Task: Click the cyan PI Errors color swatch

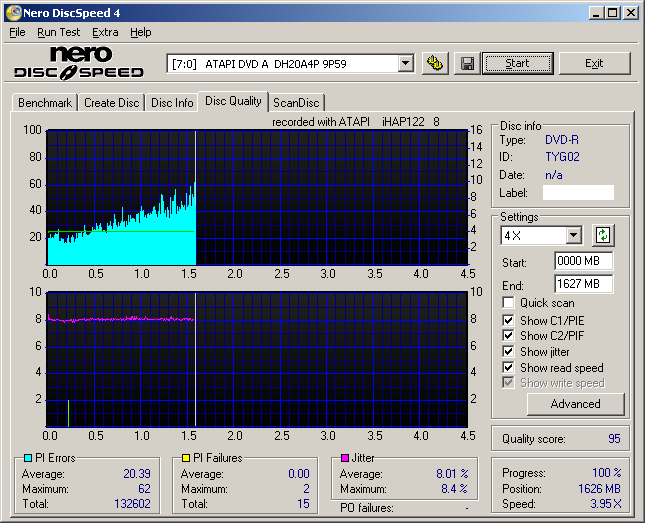Action: click(x=28, y=458)
